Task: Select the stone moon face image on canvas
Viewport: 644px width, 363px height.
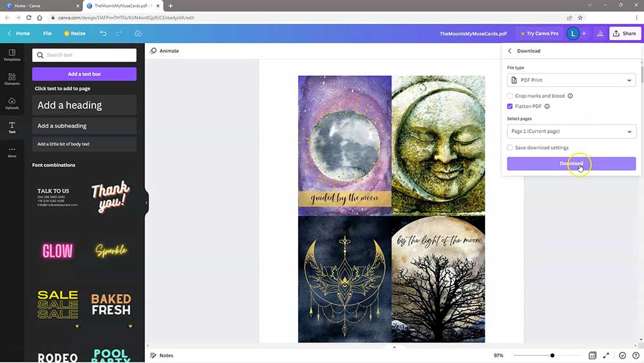Action: coord(438,144)
